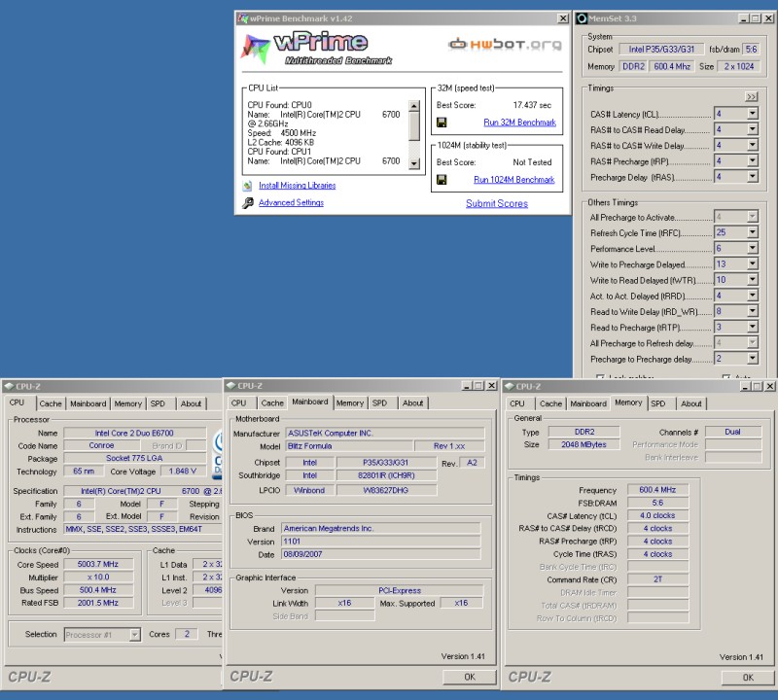This screenshot has width=778, height=700.
Task: Open the Precharge Delay (tRAS) dropdown
Action: tap(752, 177)
